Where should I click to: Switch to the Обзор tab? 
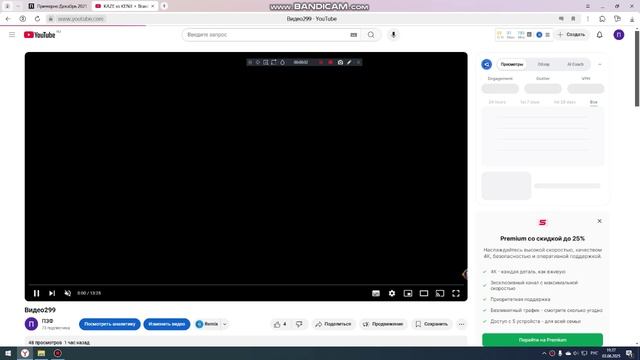tap(543, 64)
